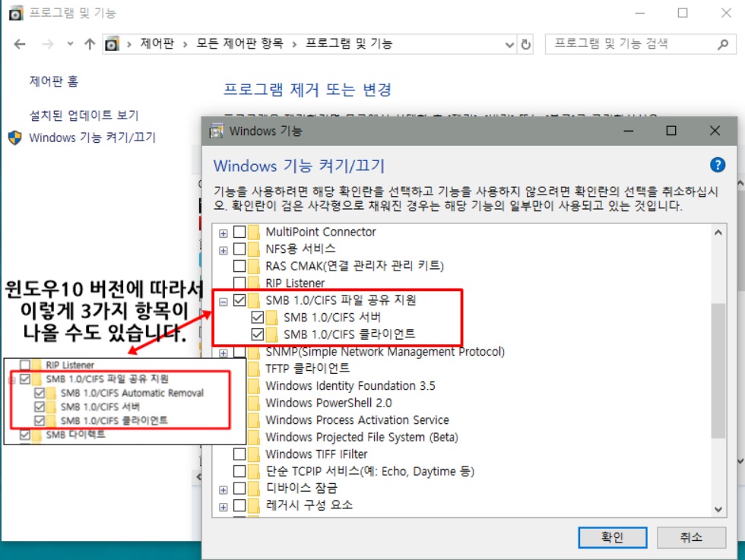The width and height of the screenshot is (745, 560).
Task: Click the search box in Programs and Features
Action: click(640, 44)
